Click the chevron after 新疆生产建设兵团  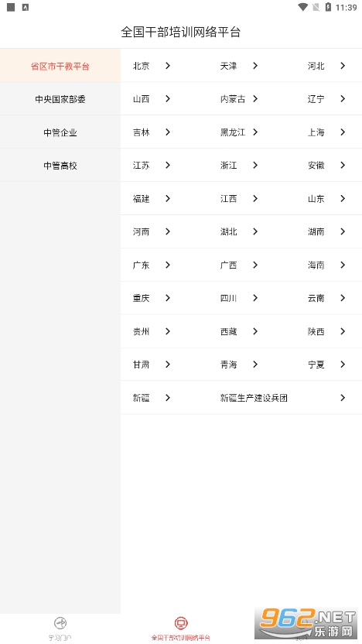pyautogui.click(x=343, y=398)
